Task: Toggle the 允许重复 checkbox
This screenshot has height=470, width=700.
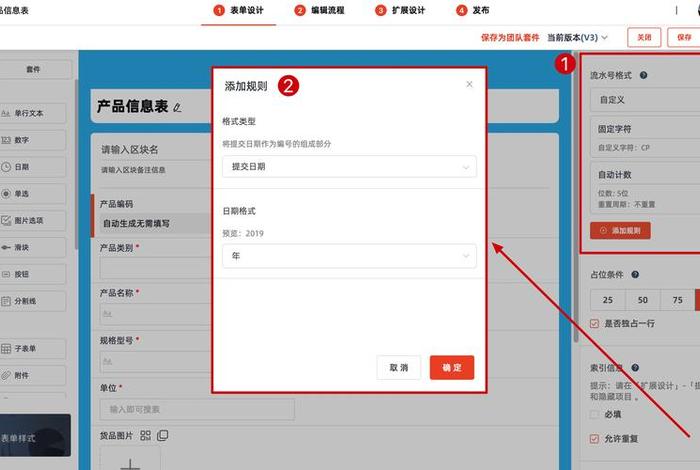Action: click(x=594, y=439)
